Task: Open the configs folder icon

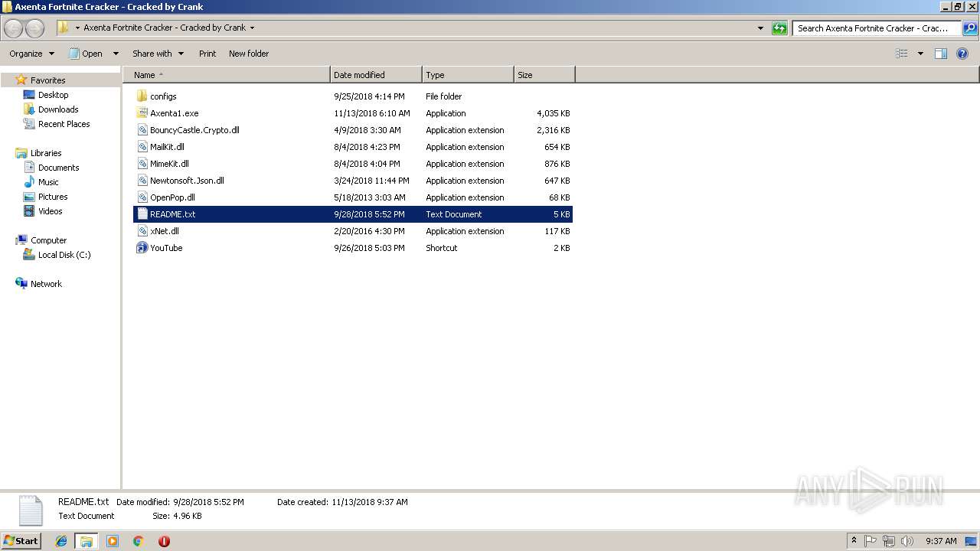Action: pyautogui.click(x=142, y=96)
